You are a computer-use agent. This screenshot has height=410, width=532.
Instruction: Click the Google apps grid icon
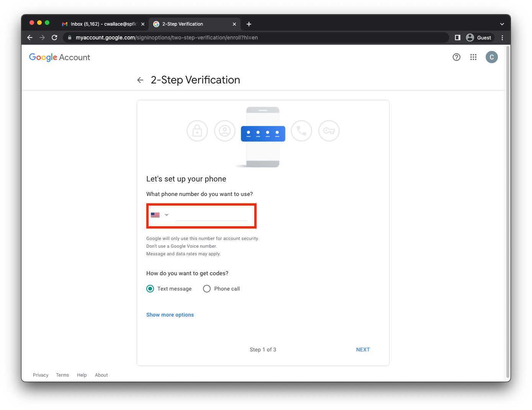(473, 57)
